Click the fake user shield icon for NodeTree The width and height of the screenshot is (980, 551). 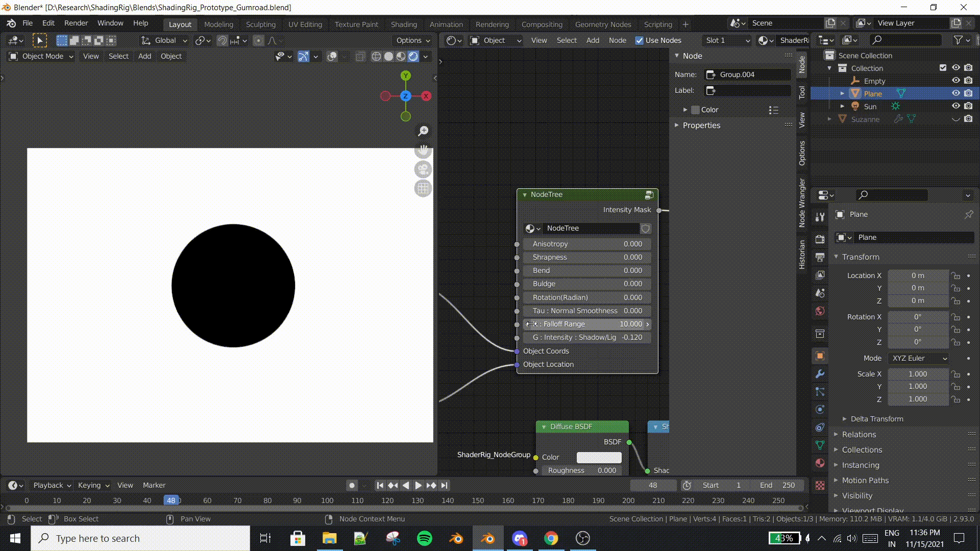click(x=646, y=229)
